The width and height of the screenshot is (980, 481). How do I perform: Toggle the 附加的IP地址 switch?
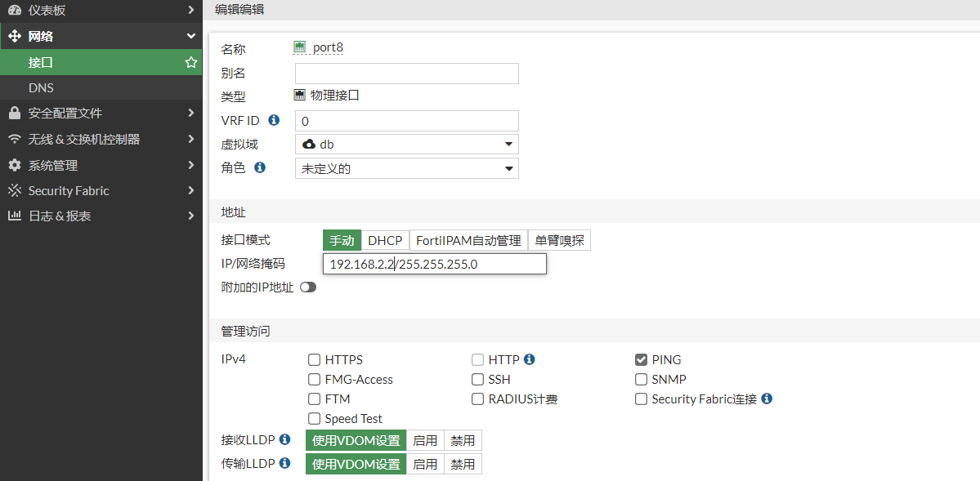pos(308,287)
